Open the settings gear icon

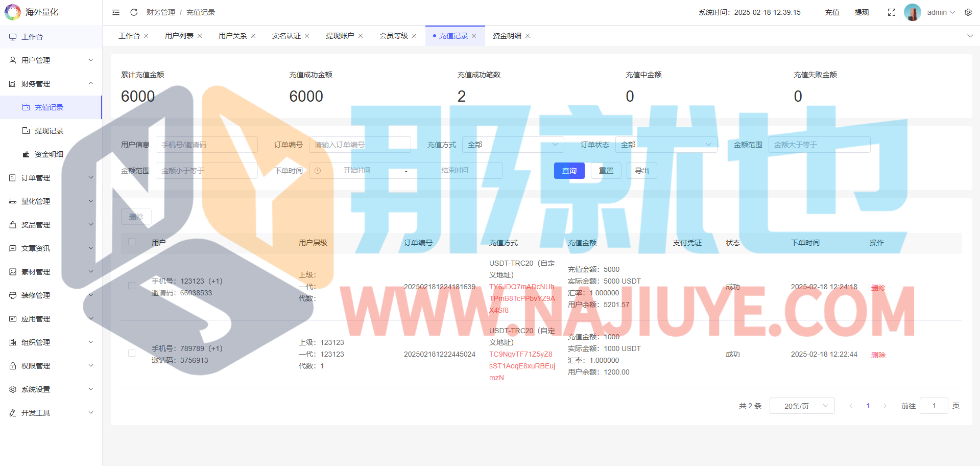pyautogui.click(x=968, y=12)
